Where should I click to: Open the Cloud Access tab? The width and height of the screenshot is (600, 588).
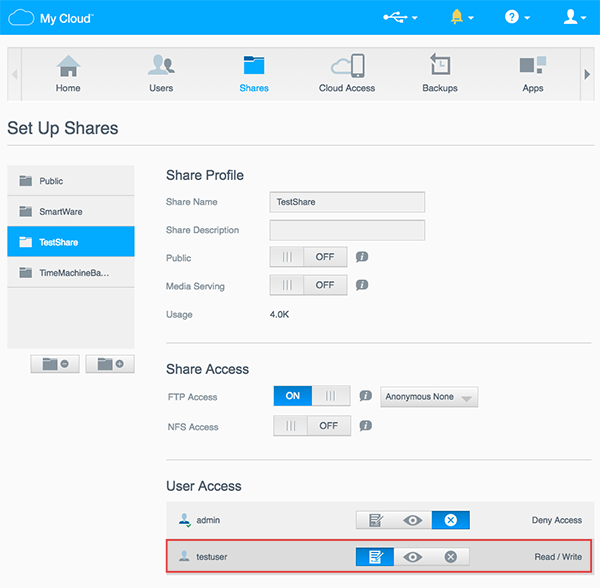coord(347,74)
